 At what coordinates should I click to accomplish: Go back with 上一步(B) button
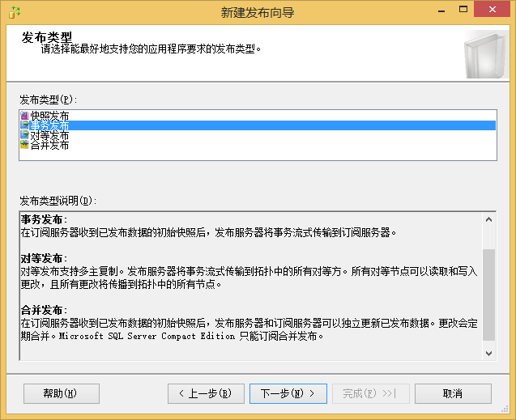tap(206, 393)
